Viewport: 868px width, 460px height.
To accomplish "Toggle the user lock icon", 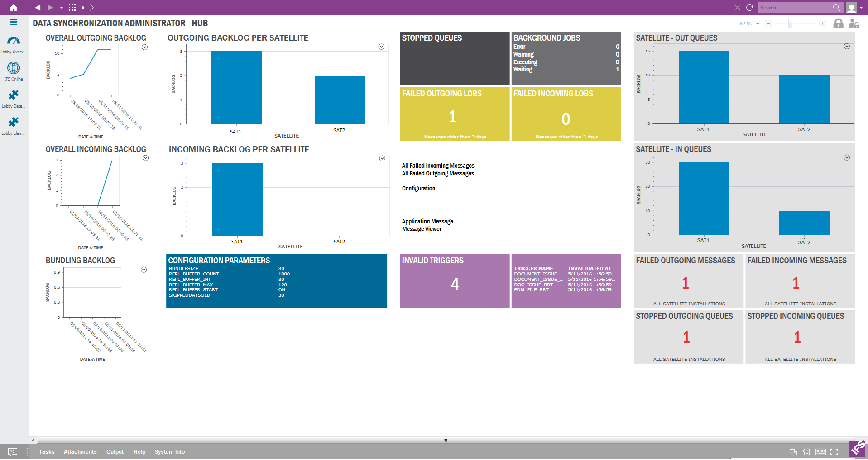I will click(x=854, y=24).
